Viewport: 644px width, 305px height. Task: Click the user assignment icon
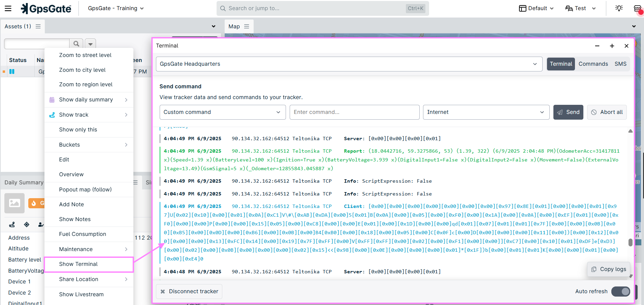point(41,224)
